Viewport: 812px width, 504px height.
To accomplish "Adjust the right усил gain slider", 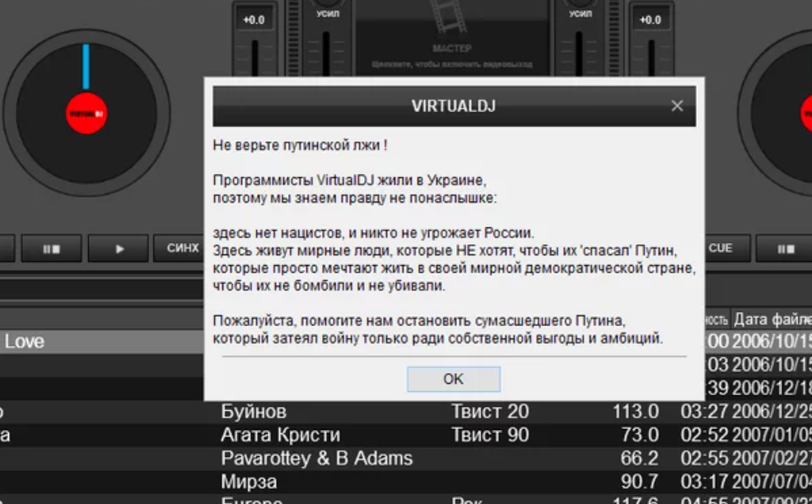I will pyautogui.click(x=579, y=53).
